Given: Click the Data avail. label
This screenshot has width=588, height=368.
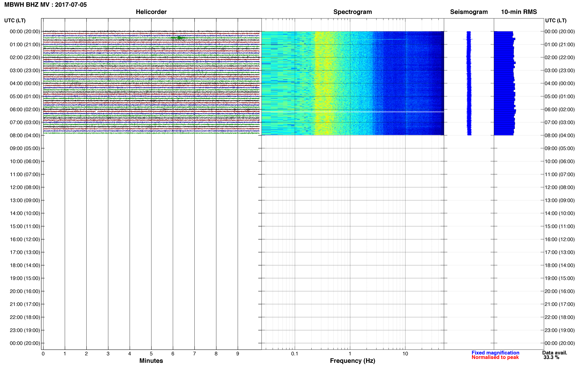Looking at the screenshot, I should 555,353.
